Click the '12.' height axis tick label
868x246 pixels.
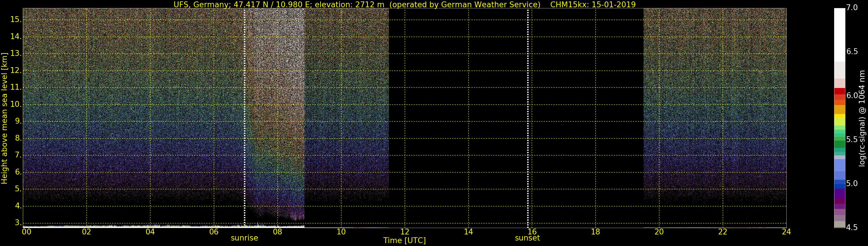point(16,70)
